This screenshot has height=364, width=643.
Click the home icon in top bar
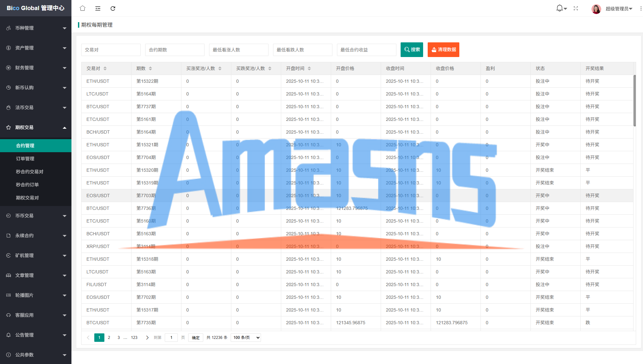[83, 8]
